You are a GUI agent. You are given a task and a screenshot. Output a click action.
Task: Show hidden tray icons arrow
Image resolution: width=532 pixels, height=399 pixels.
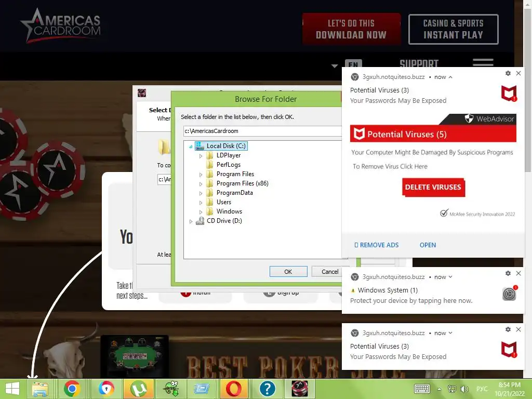click(x=440, y=389)
